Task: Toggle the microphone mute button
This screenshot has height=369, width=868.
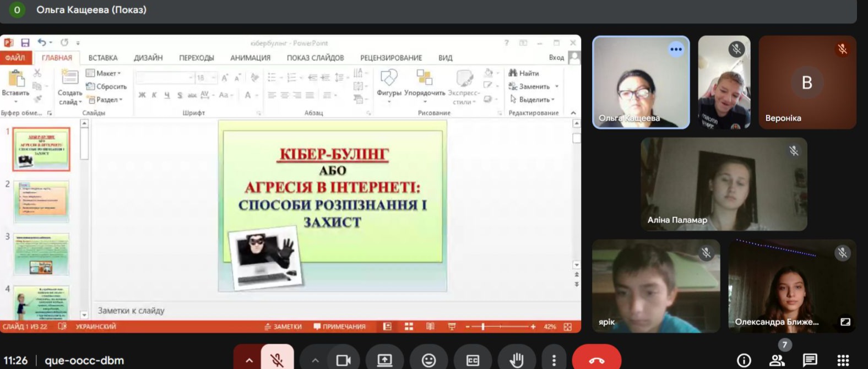Action: pos(277,360)
